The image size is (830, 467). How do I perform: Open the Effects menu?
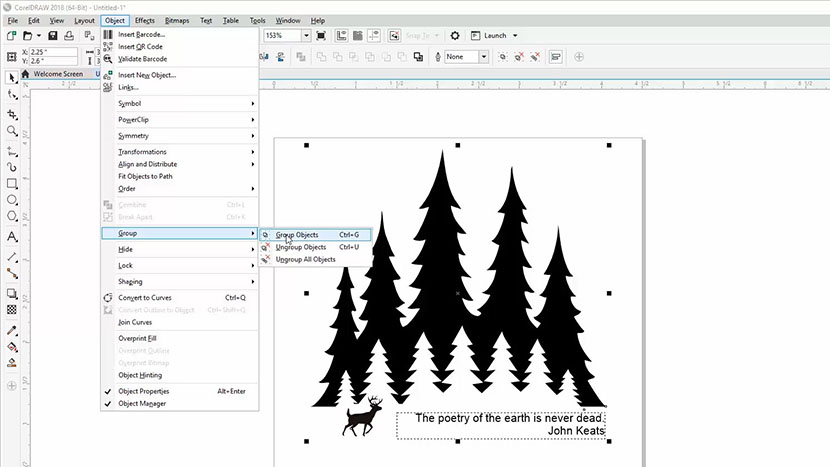coord(145,20)
